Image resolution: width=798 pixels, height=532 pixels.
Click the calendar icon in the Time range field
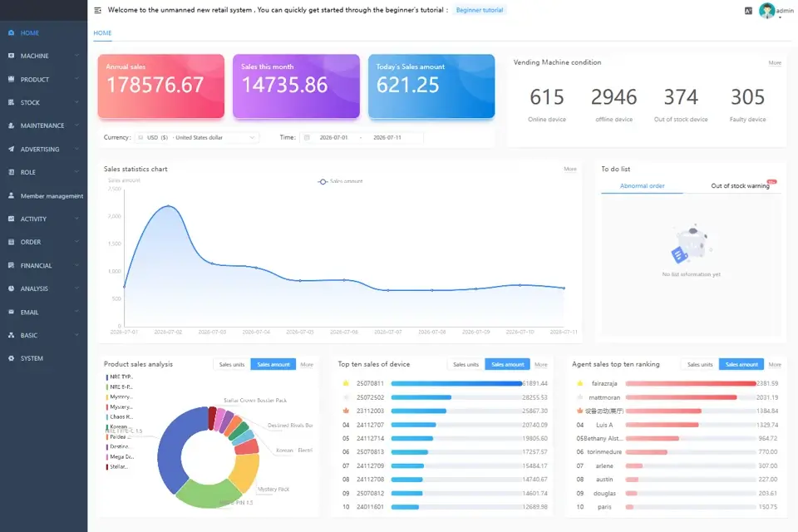point(307,137)
